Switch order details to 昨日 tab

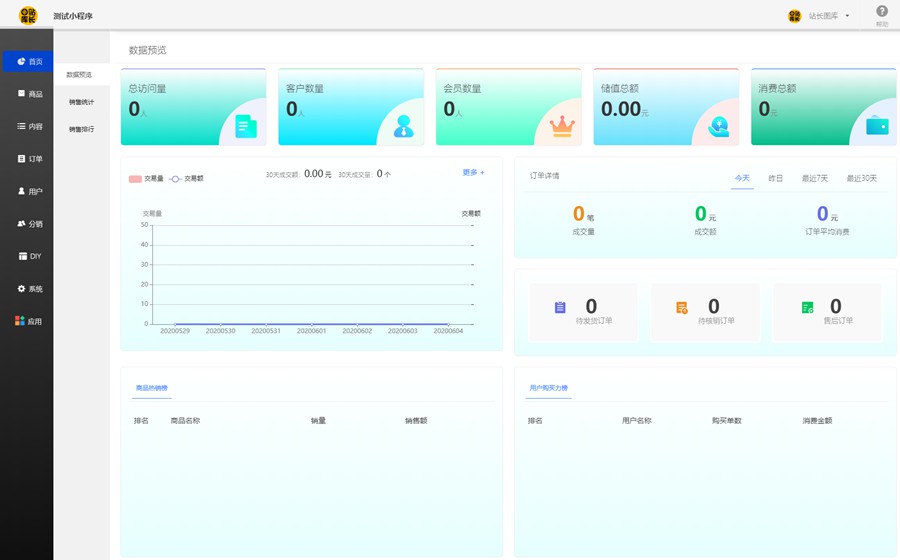[775, 178]
